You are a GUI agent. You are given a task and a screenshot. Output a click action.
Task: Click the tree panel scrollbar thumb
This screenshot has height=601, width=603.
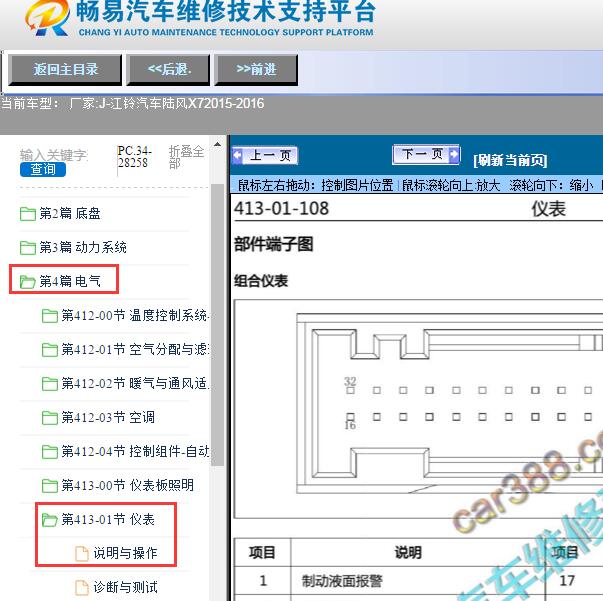pos(217,325)
